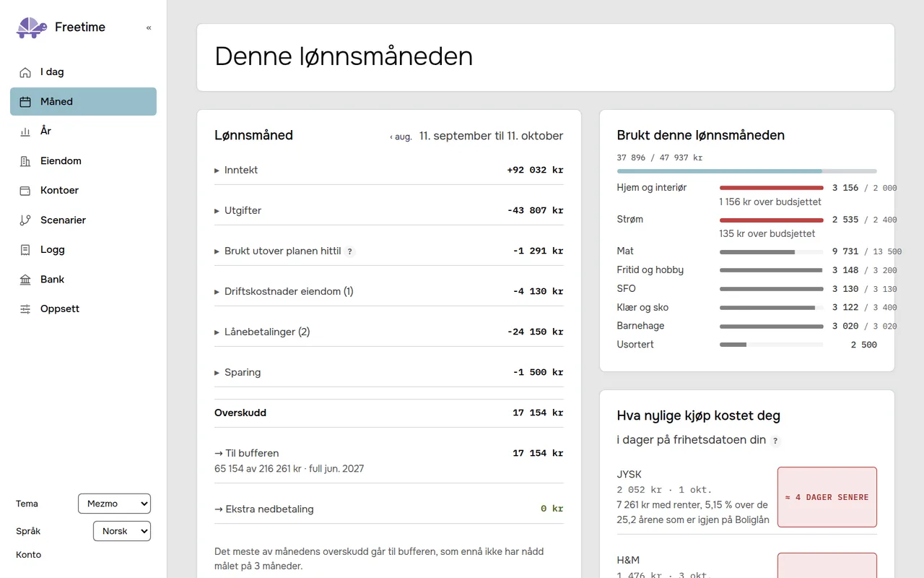This screenshot has height=578, width=924.
Task: Click the home icon beside I dag
Action: pos(25,72)
